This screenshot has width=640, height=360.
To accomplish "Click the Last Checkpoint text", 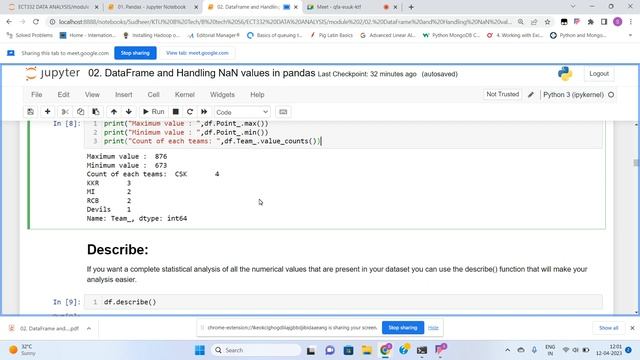I will coord(367,74).
